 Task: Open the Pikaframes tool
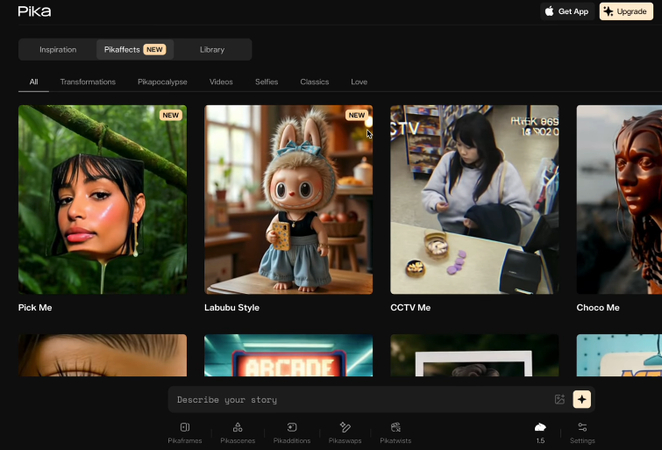184,432
